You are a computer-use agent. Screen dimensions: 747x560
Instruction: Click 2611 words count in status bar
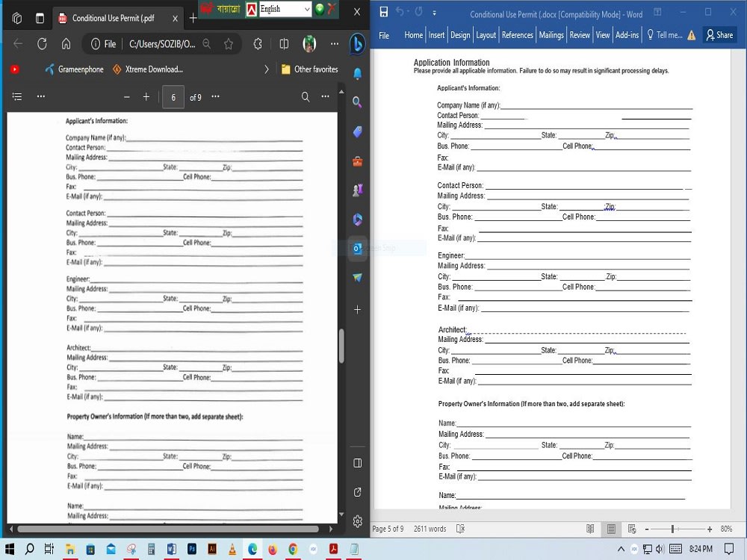click(x=430, y=529)
